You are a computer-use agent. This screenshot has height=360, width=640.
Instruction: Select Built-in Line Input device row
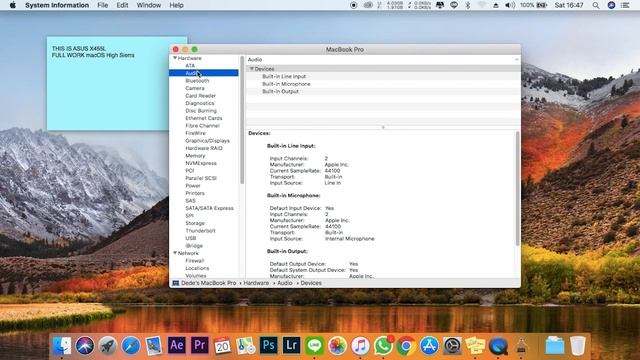tap(383, 76)
